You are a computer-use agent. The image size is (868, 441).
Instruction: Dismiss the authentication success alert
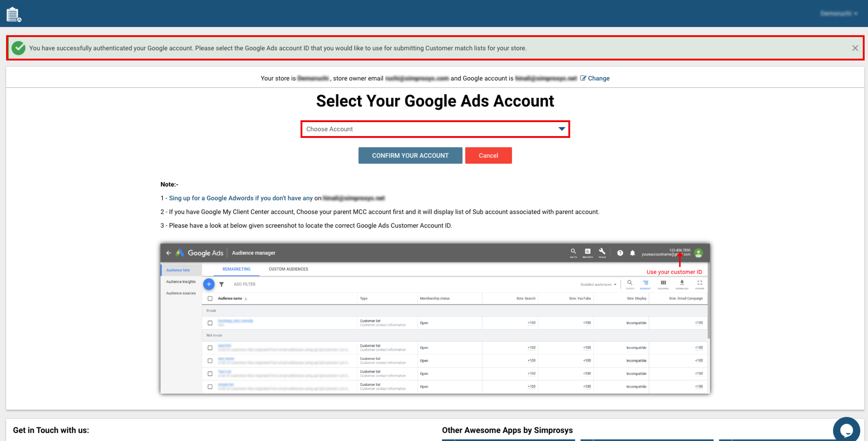855,48
